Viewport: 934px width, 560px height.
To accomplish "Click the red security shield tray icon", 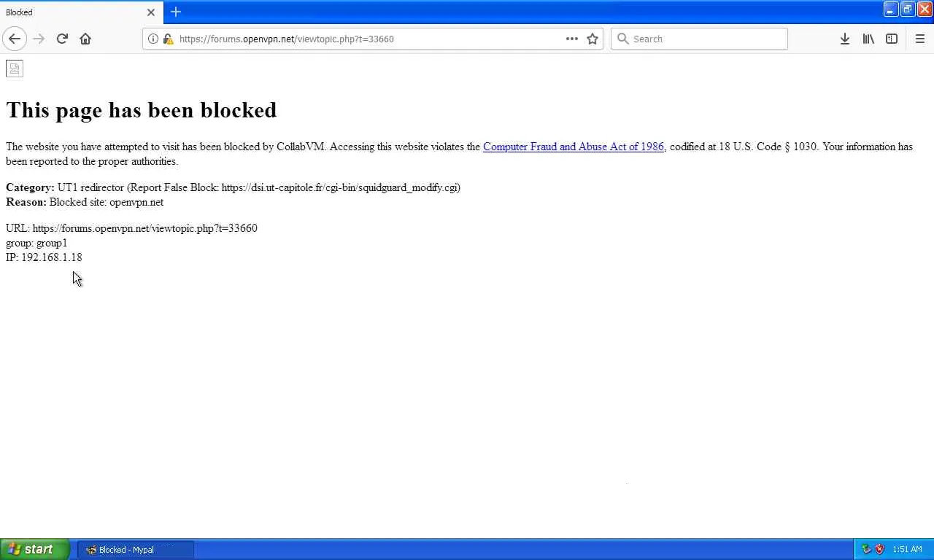I will click(x=879, y=549).
